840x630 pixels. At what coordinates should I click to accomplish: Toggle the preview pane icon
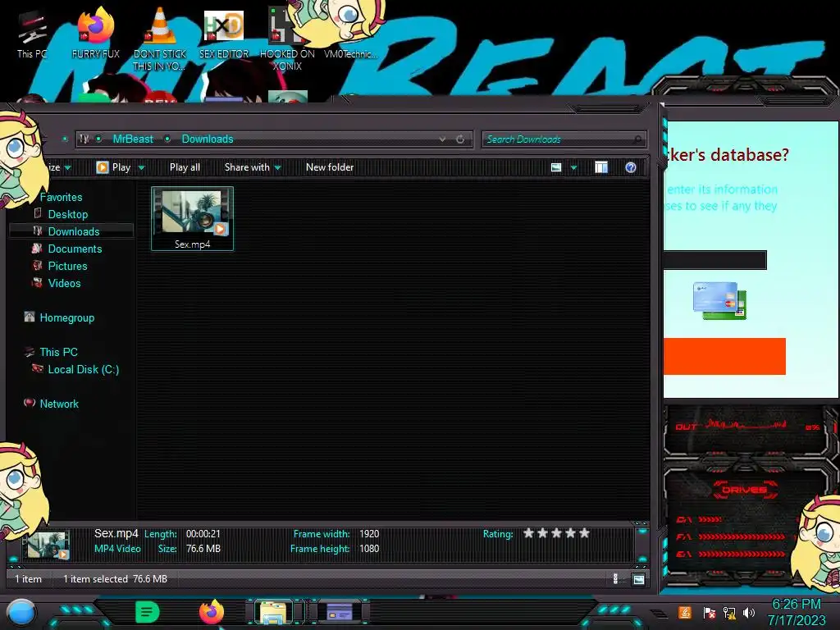pos(601,167)
